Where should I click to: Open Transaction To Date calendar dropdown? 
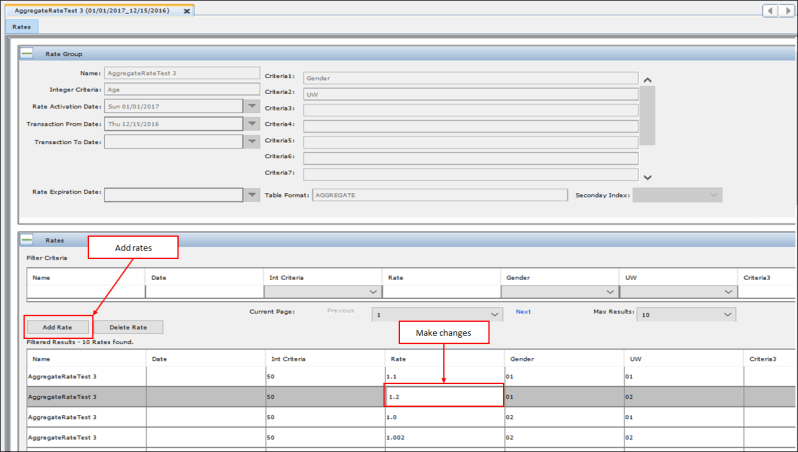(x=252, y=142)
